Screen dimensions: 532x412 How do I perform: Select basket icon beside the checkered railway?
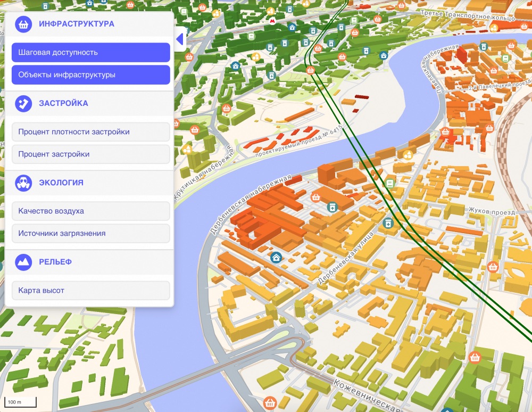(489, 128)
